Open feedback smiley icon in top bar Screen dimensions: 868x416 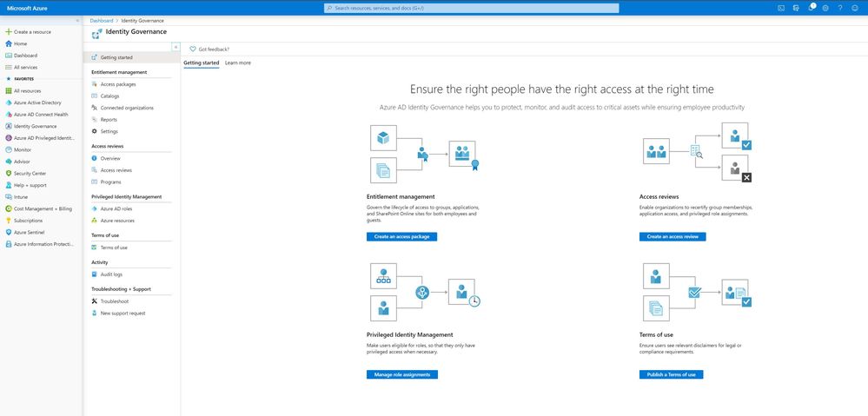click(855, 8)
